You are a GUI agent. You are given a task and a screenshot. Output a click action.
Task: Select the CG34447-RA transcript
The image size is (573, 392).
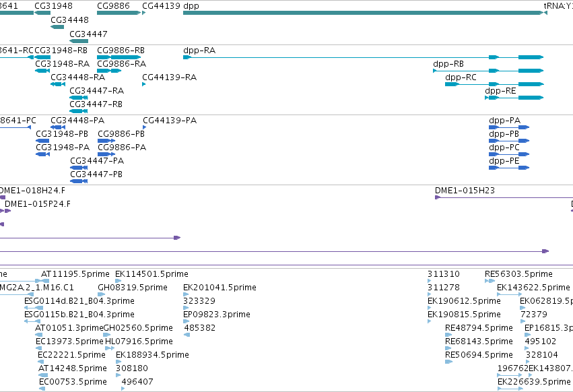(79, 98)
